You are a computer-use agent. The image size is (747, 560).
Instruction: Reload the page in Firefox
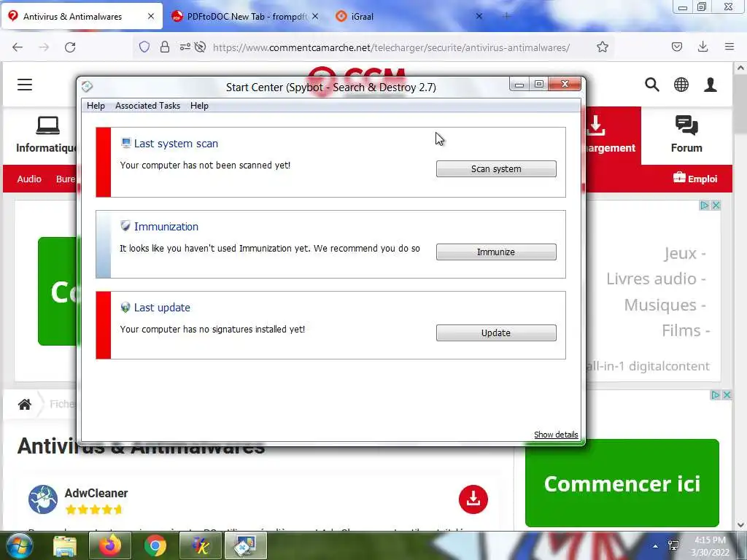click(x=70, y=47)
